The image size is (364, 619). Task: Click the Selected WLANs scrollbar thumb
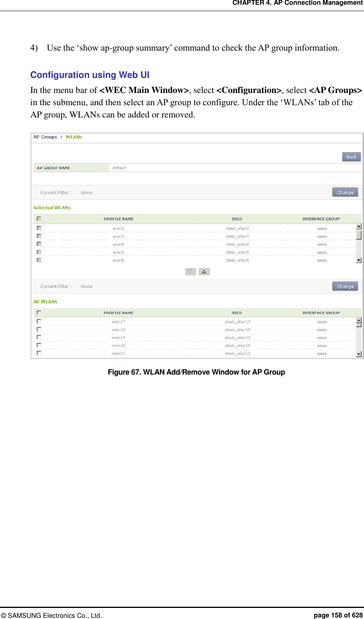[359, 235]
